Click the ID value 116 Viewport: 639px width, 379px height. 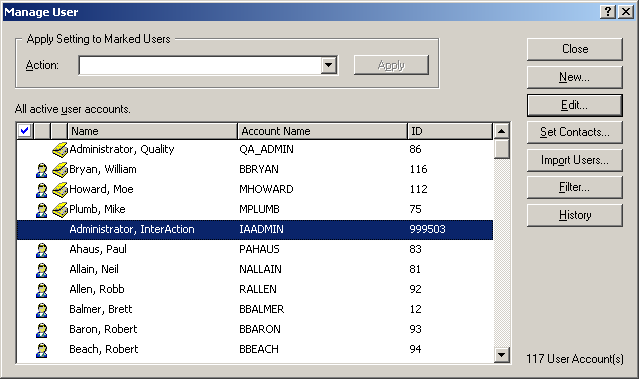tap(419, 170)
